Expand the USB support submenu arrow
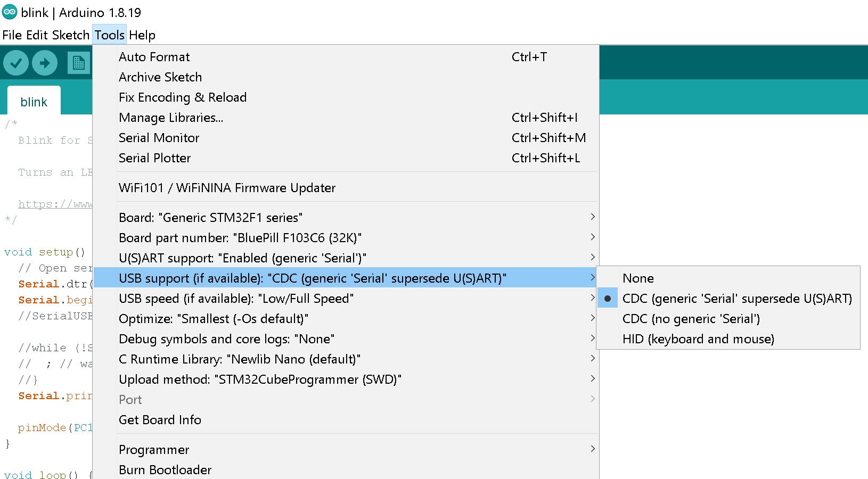Screen dimensions: 868x479 (x=593, y=277)
